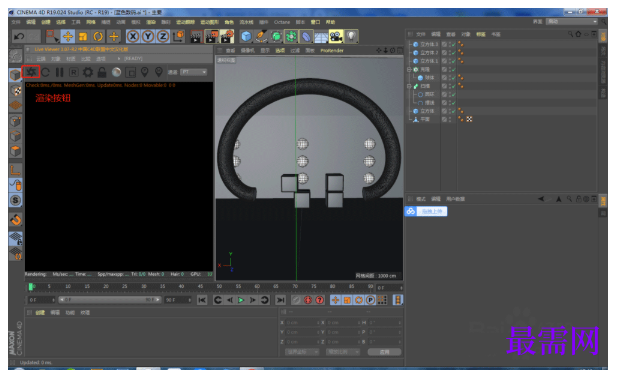Open the Deformer objects icon

click(306, 37)
